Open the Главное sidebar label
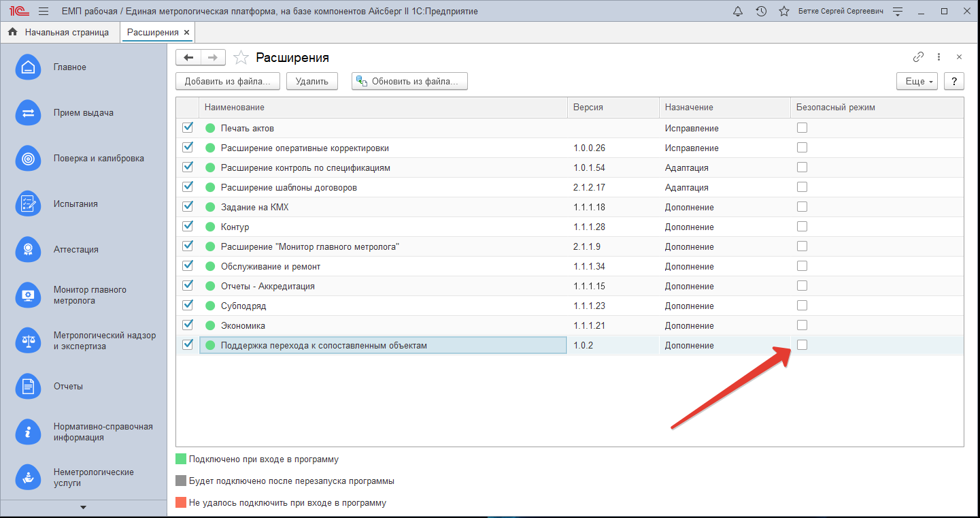This screenshot has height=518, width=980. coord(70,67)
